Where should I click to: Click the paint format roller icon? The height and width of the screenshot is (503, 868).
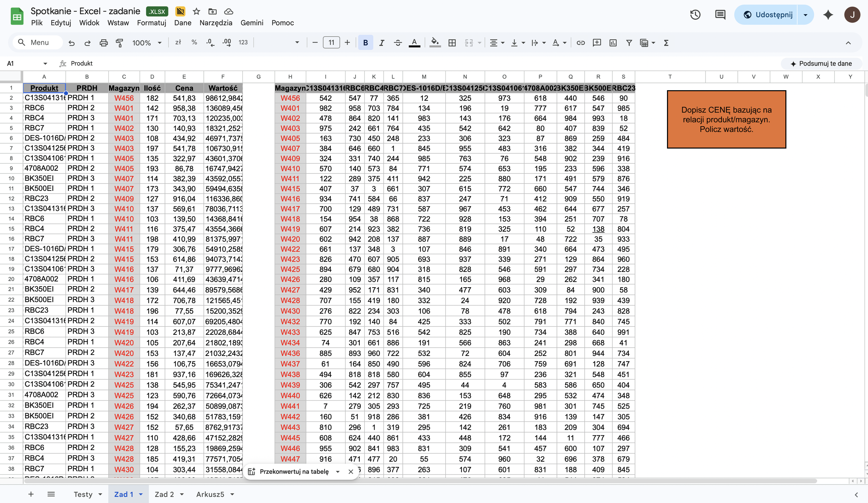click(119, 43)
